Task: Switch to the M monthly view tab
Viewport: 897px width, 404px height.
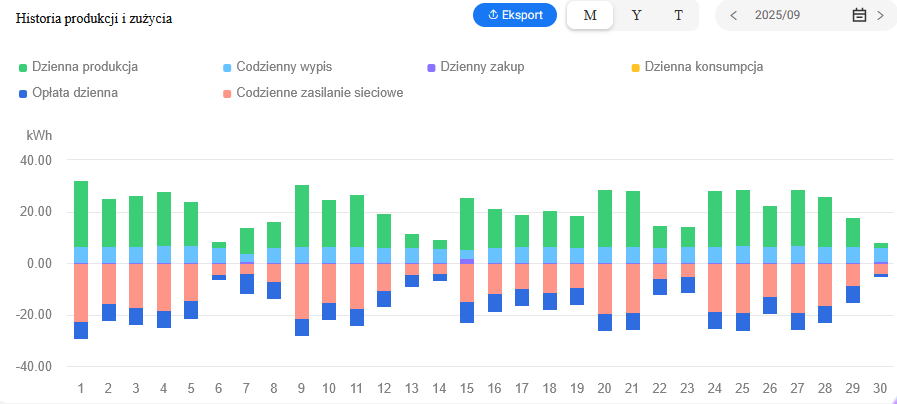Action: [590, 15]
